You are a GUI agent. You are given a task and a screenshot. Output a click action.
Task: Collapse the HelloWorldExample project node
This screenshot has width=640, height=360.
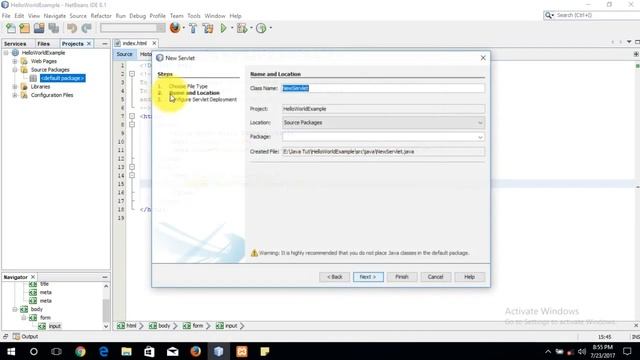coord(6,53)
